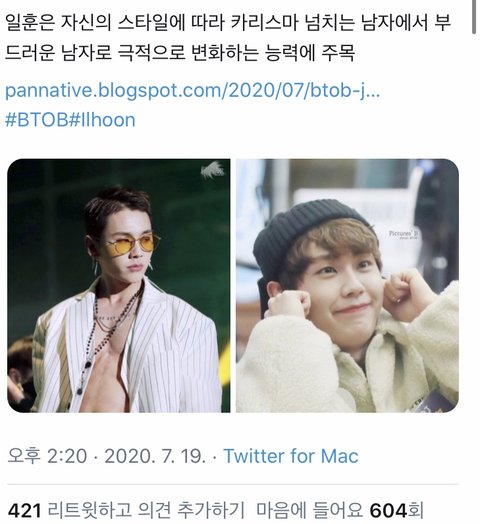Open the #Ilhoon hashtag

pos(102,120)
